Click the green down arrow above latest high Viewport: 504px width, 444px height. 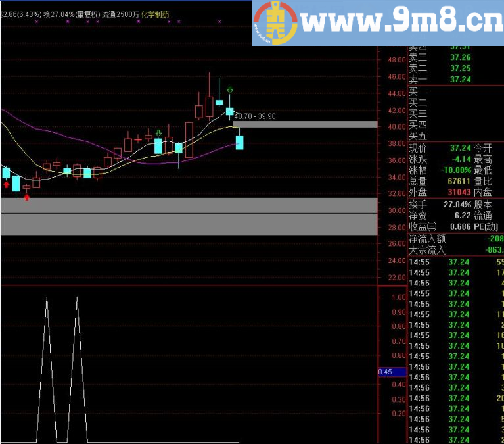click(x=230, y=89)
